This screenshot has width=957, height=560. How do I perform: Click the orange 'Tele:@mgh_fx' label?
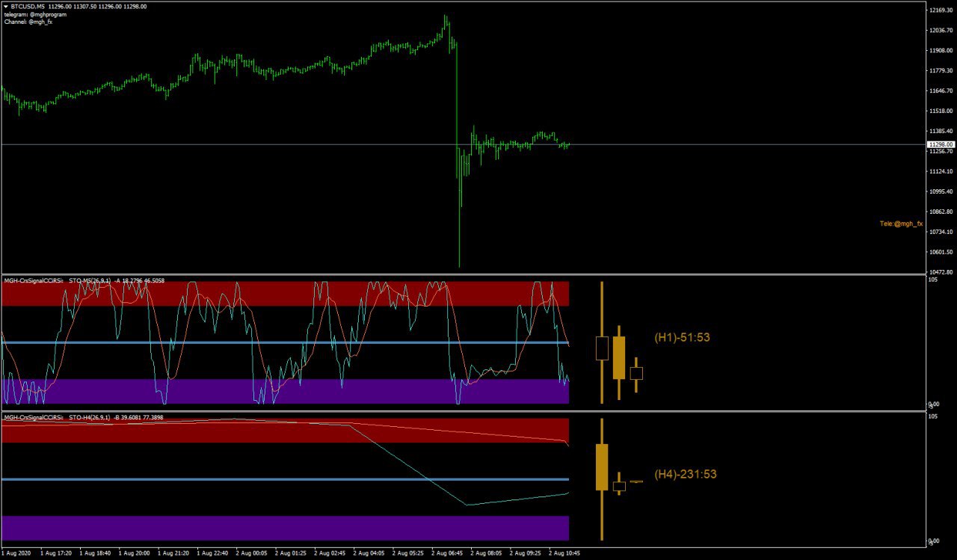coord(901,224)
